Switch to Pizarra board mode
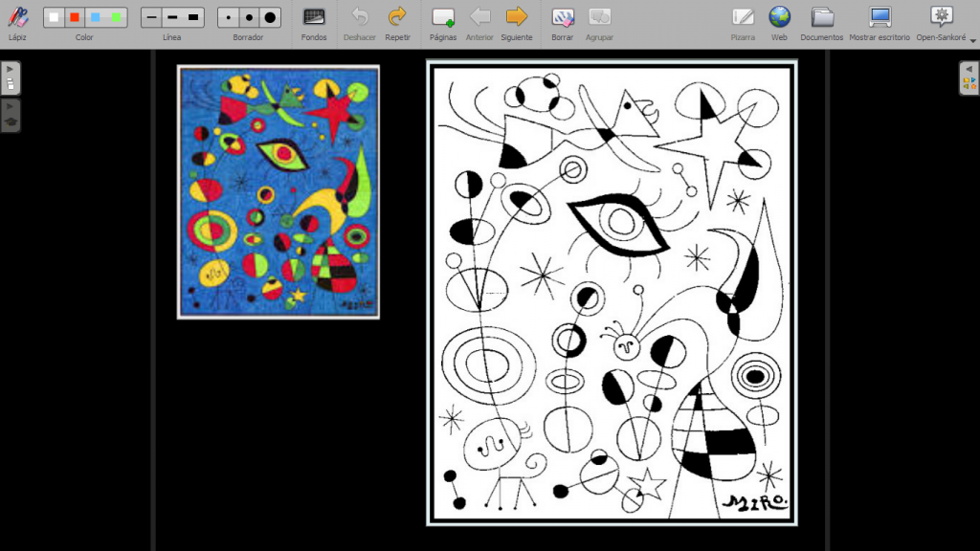This screenshot has width=980, height=551. tap(743, 23)
